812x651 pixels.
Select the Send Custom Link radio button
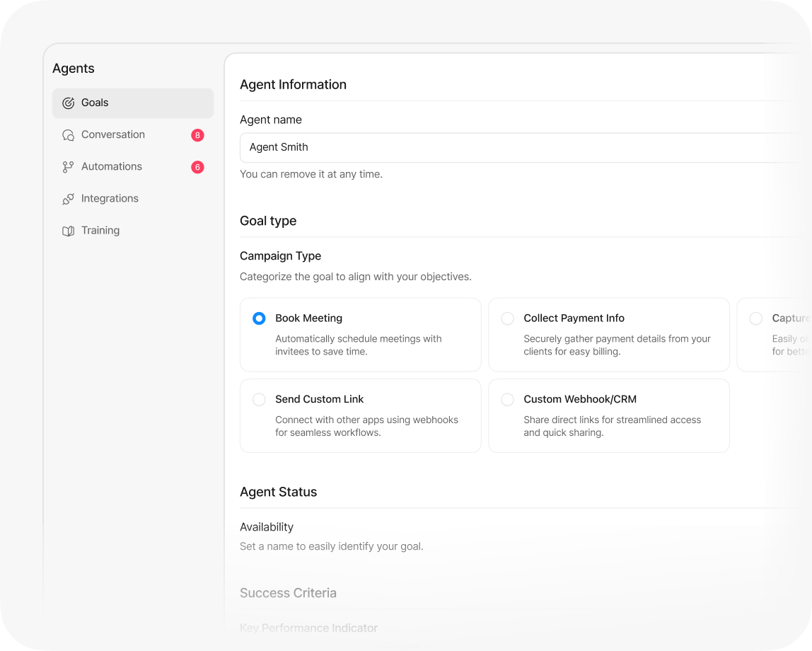[259, 399]
